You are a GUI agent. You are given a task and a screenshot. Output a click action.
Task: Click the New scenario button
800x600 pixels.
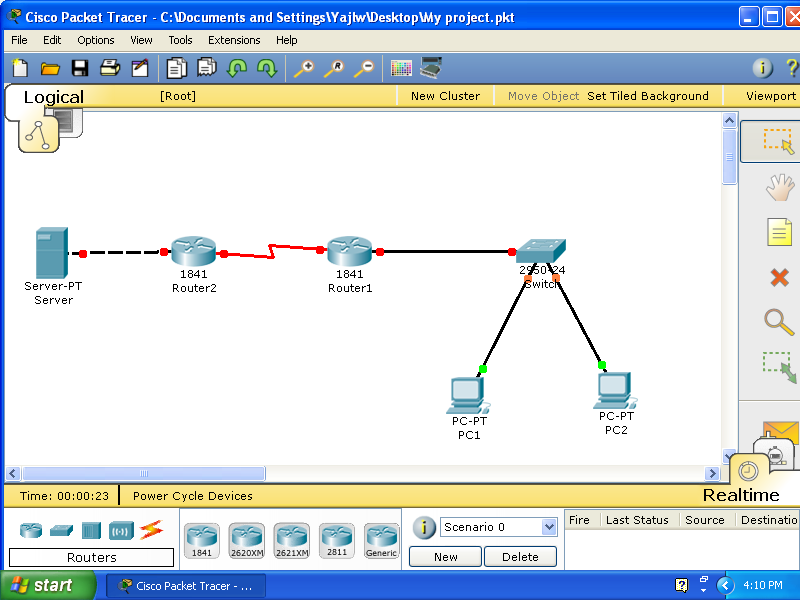click(445, 557)
